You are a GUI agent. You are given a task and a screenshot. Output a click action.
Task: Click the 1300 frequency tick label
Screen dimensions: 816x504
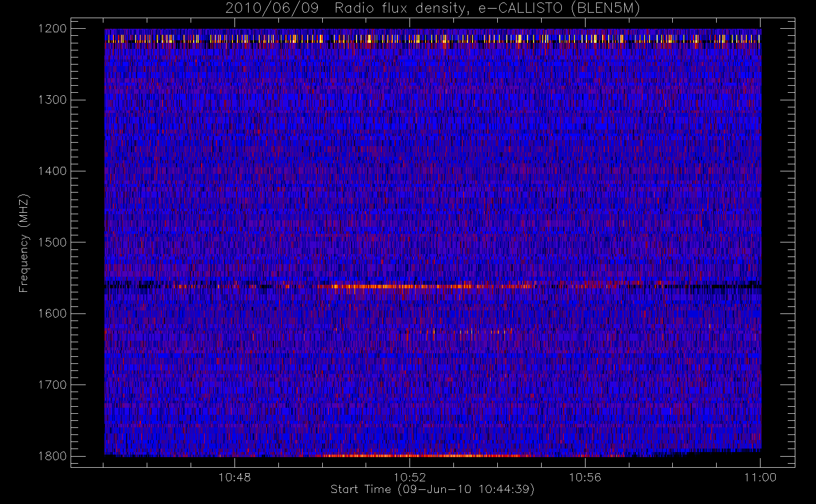pyautogui.click(x=52, y=100)
